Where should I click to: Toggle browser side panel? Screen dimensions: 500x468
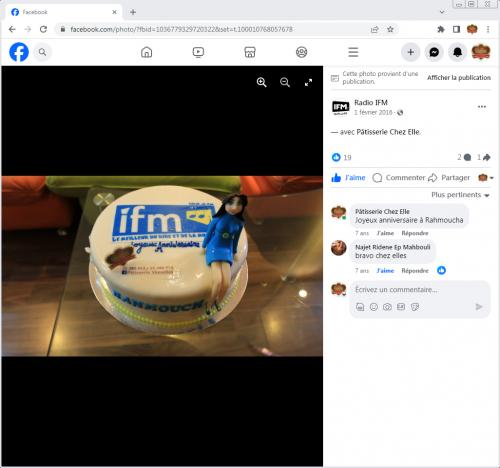click(456, 29)
